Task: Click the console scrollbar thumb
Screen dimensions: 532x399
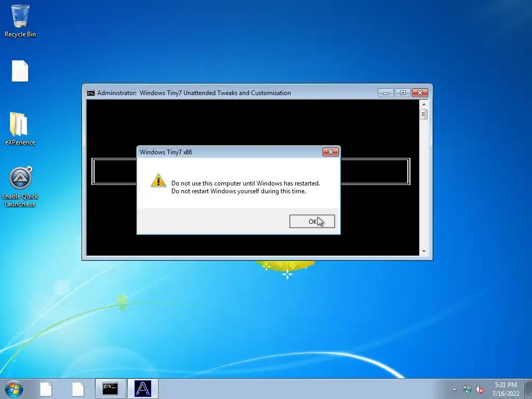Action: tap(424, 114)
